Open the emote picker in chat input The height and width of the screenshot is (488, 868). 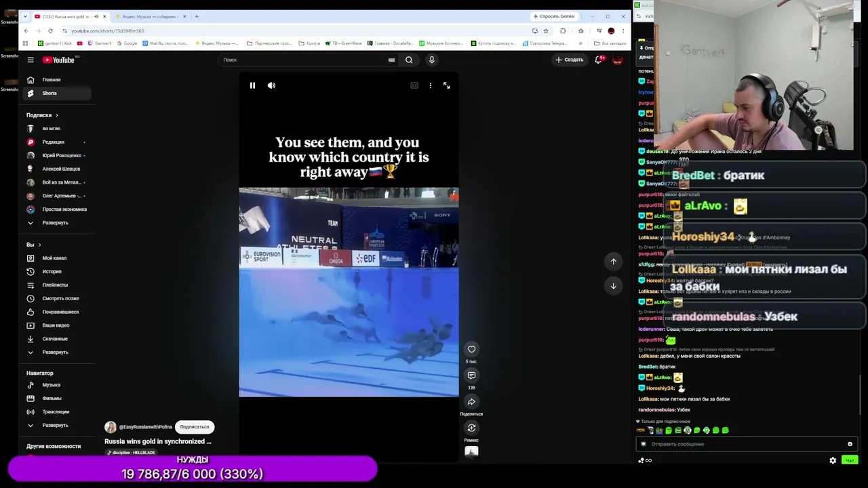pos(850,444)
